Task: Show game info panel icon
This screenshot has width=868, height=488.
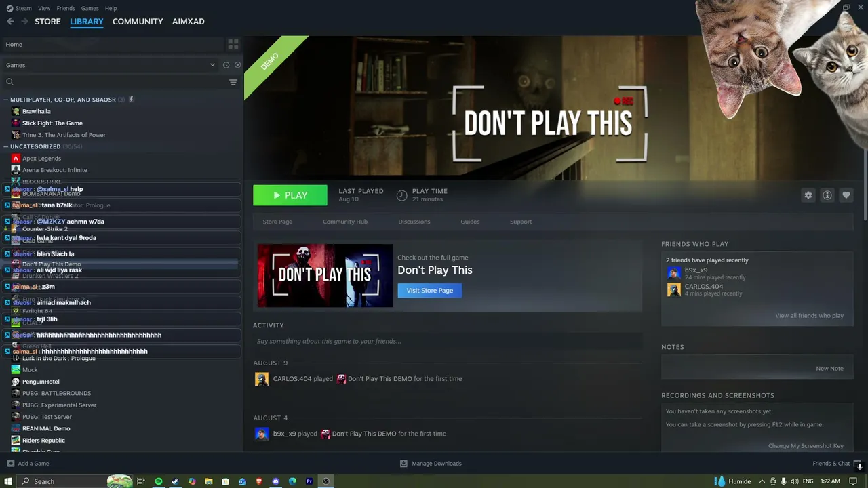Action: pyautogui.click(x=827, y=195)
